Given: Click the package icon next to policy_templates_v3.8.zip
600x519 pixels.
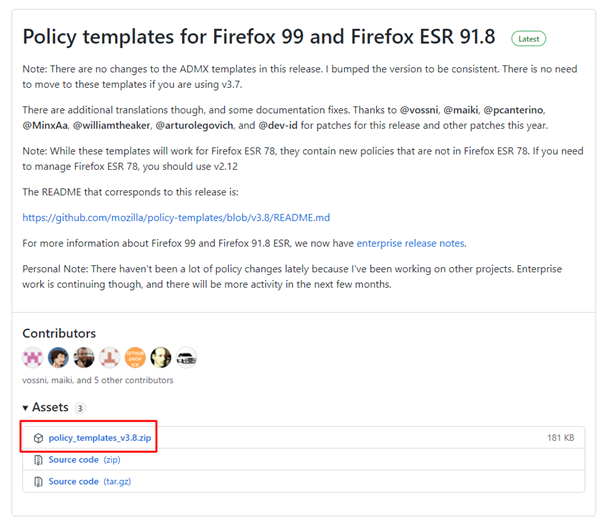Looking at the screenshot, I should 38,438.
